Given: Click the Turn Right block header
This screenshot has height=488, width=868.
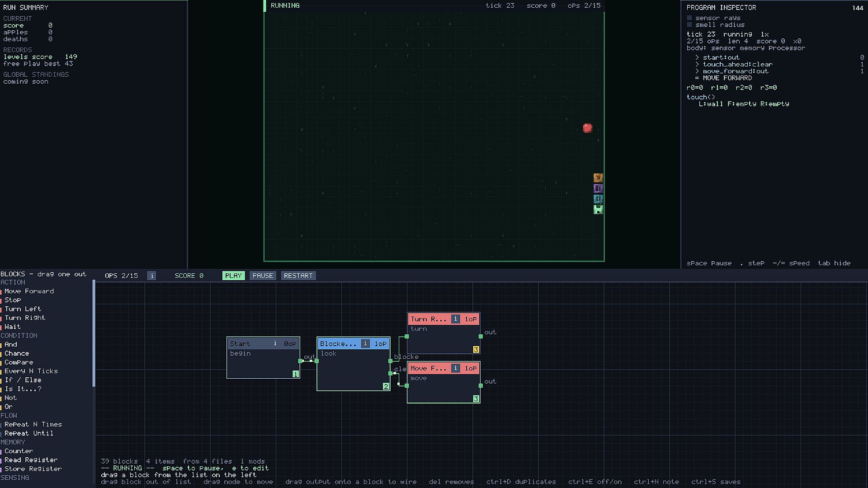Looking at the screenshot, I should click(x=443, y=319).
